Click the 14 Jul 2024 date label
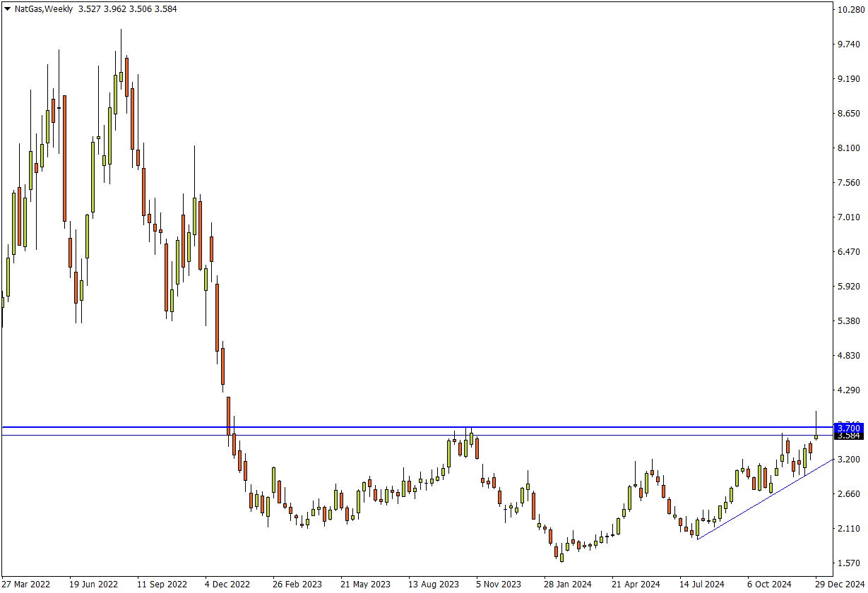Screen dimensions: 868x593 tap(702, 585)
